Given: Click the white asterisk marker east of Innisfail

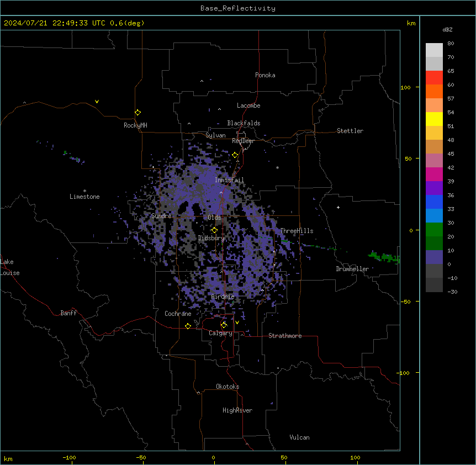Looking at the screenshot, I should tap(277, 167).
